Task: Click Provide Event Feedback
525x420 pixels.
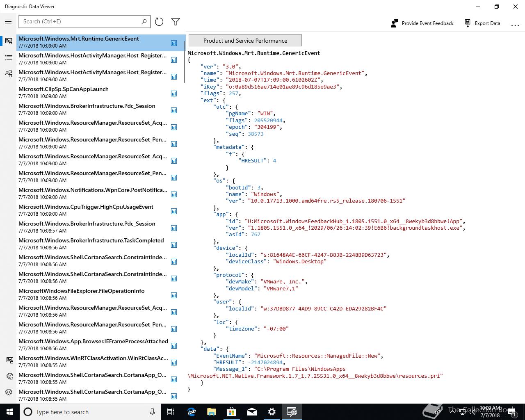Action: [422, 23]
